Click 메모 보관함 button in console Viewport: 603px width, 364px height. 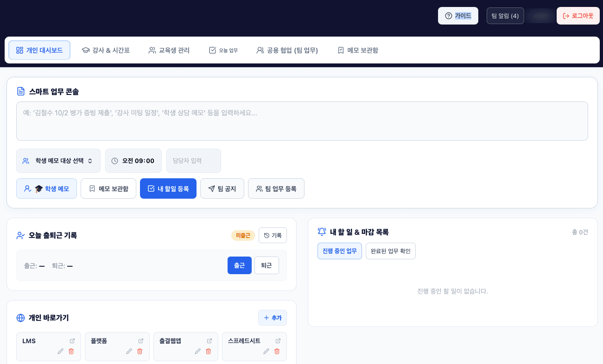click(108, 188)
